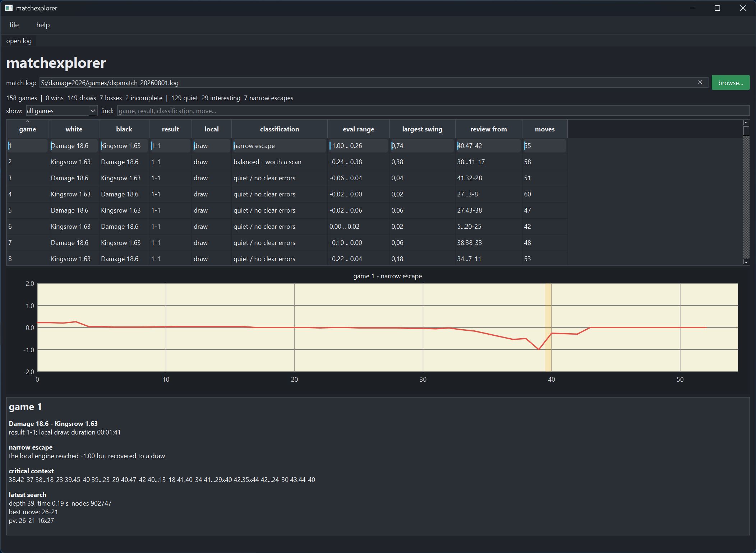Image resolution: width=756 pixels, height=553 pixels.
Task: Click the open log toolbar button
Action: 19,41
